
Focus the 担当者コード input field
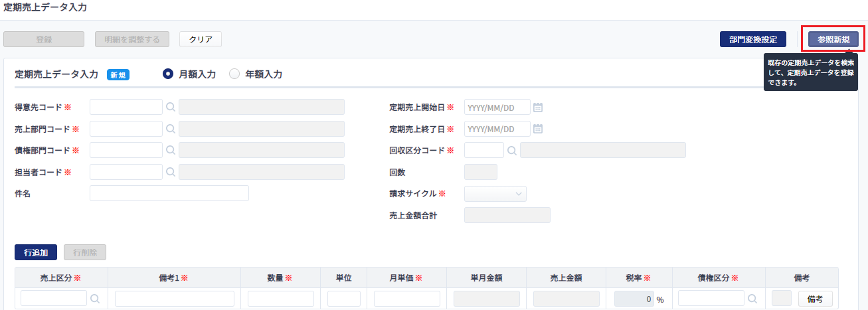point(126,173)
